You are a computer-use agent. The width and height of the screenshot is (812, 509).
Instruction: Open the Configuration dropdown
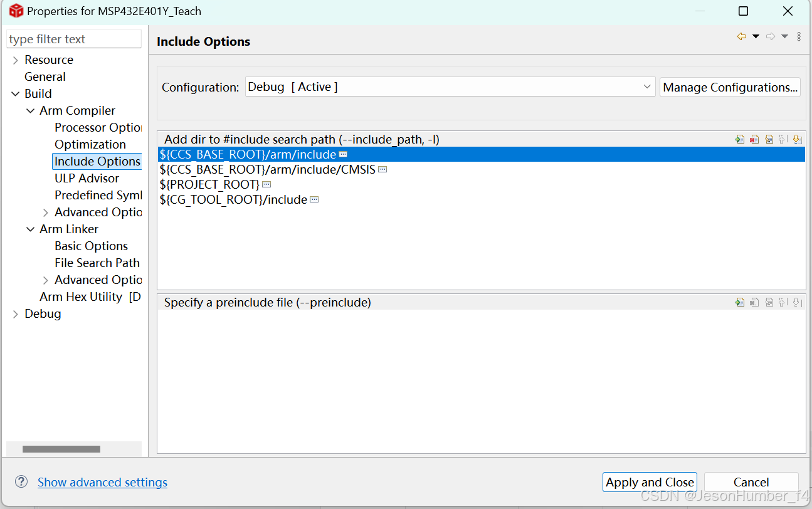coord(648,87)
